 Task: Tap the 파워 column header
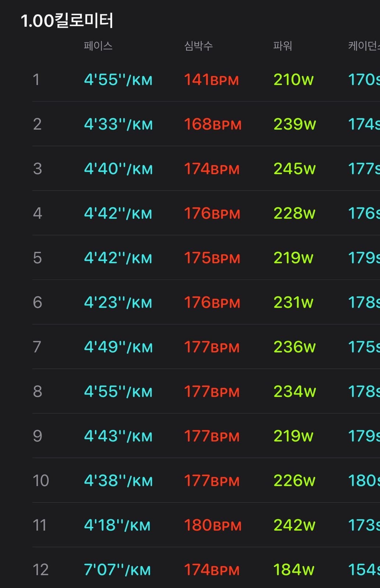click(x=283, y=46)
